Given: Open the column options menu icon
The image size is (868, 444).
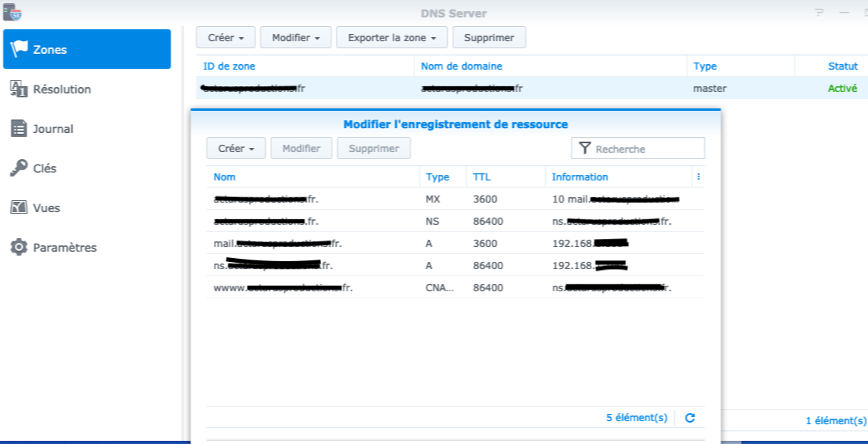Looking at the screenshot, I should 699,176.
